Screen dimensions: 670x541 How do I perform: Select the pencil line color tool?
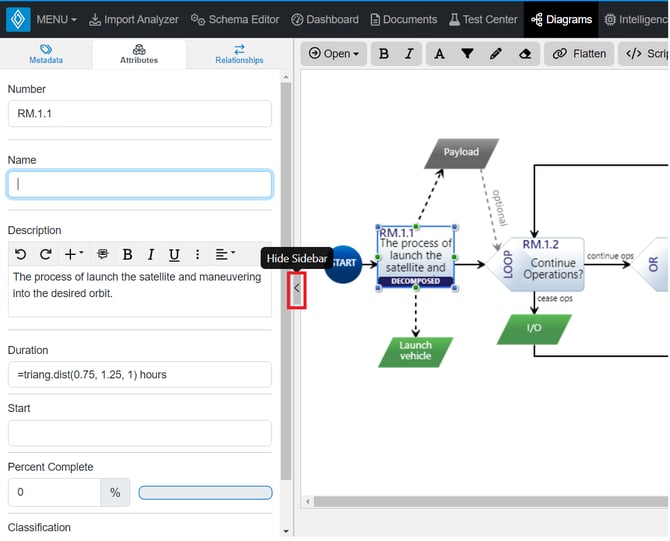click(x=496, y=54)
